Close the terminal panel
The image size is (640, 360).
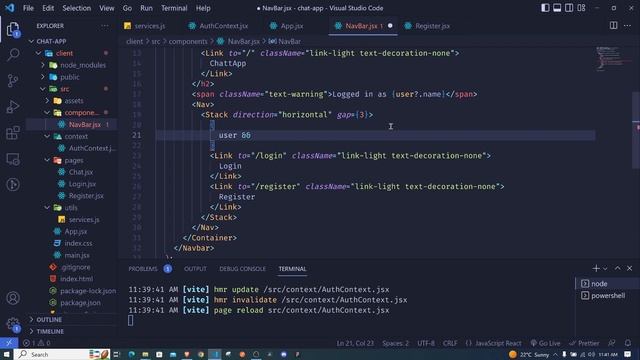[x=629, y=268]
